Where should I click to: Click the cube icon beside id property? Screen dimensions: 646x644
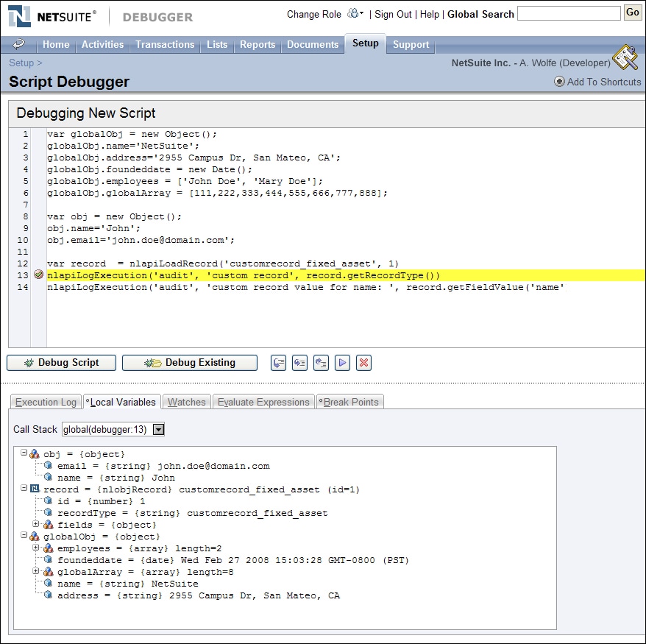(x=49, y=500)
